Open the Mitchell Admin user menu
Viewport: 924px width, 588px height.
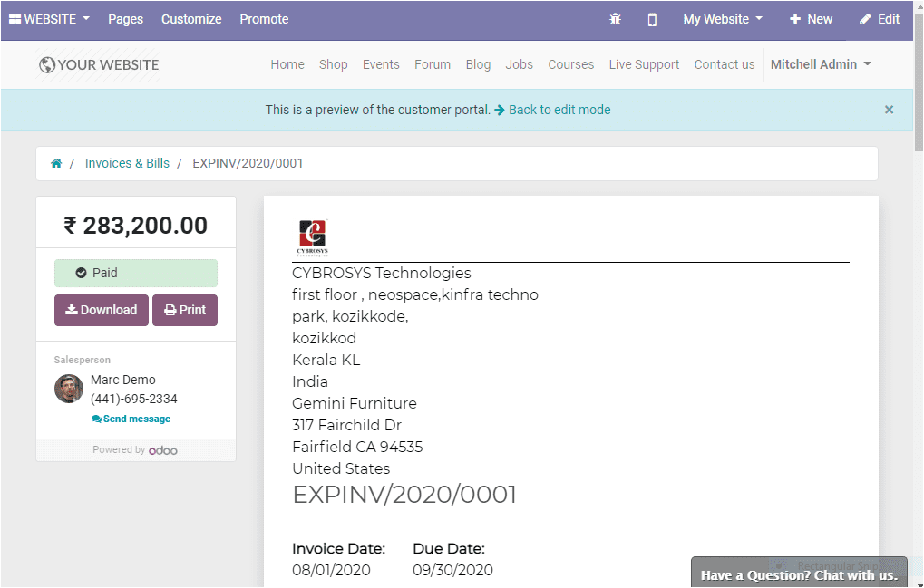(x=821, y=64)
